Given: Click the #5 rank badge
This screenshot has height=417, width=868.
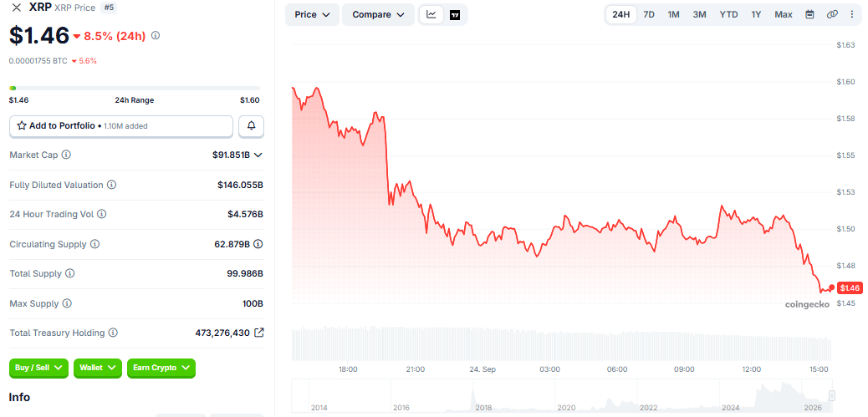Looking at the screenshot, I should tap(109, 8).
